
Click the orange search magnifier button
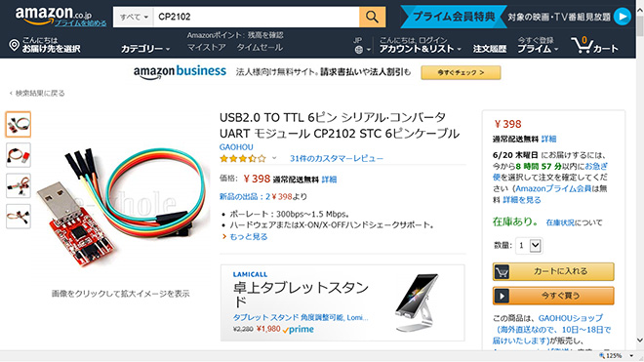coord(372,17)
